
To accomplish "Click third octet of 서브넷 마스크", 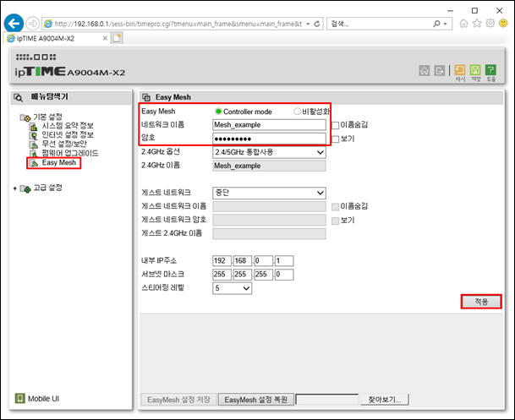I will [263, 275].
